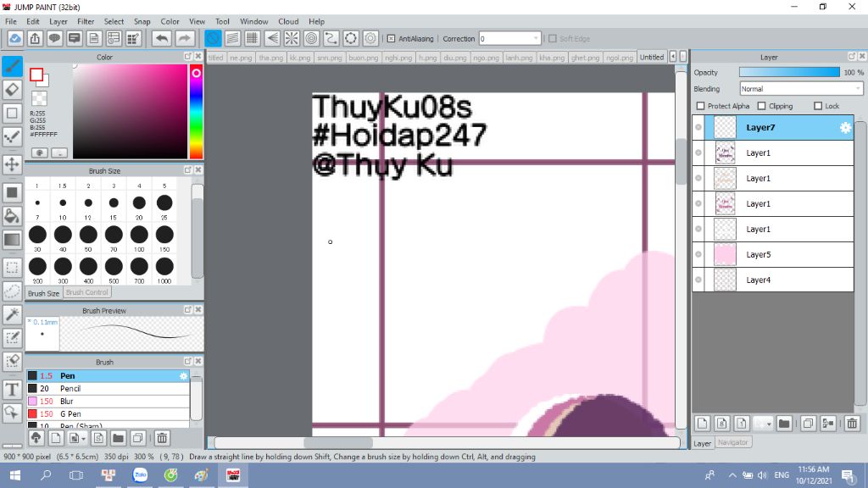
Task: Enable parallel lines snap
Action: point(232,38)
